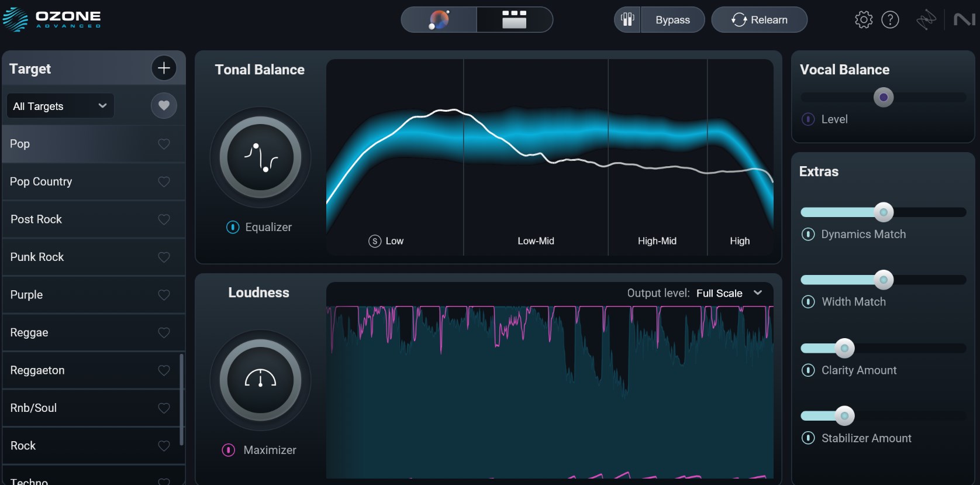Click the gain match icon beside Bypass
Screen dimensions: 980x485
pyautogui.click(x=627, y=20)
